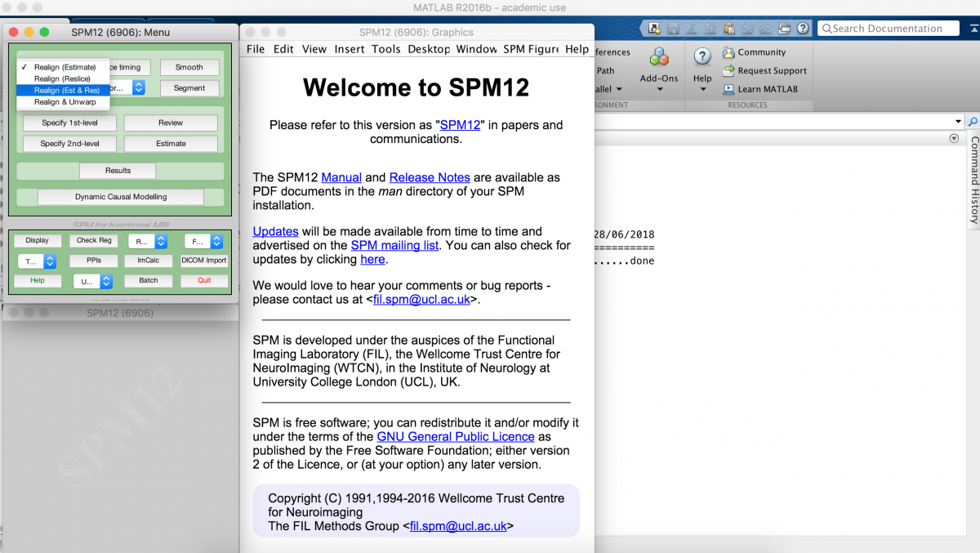Open the F... dropdown in SPM Menu
This screenshot has height=553, width=980.
pos(203,242)
